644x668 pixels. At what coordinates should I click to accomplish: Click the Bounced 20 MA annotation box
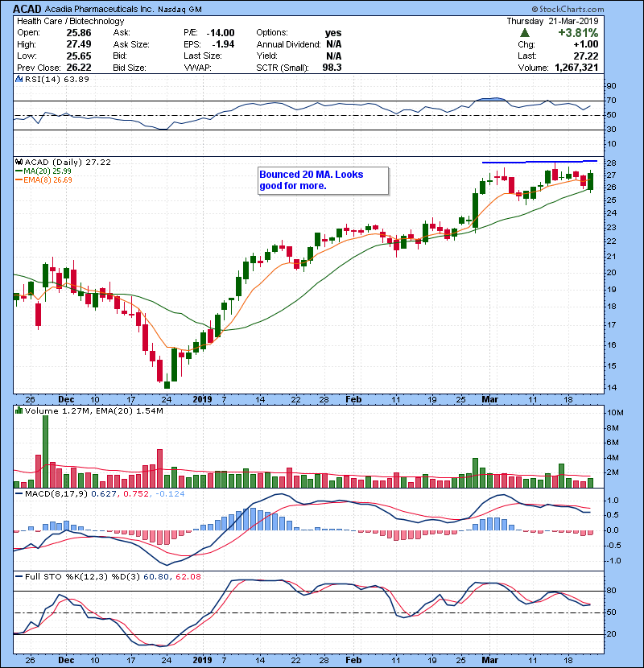(324, 180)
